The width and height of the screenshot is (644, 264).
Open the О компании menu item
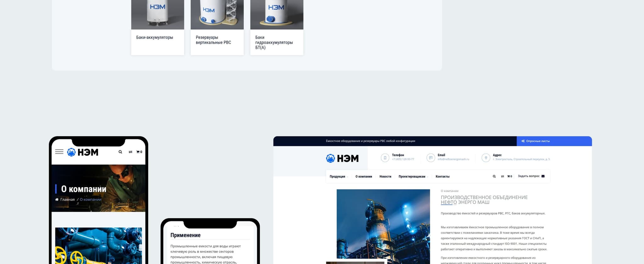click(x=364, y=176)
